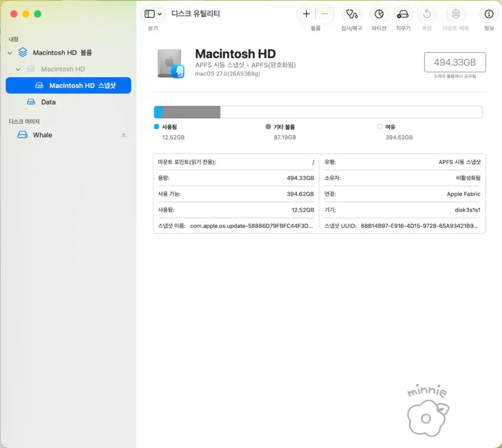This screenshot has width=502, height=448.
Task: Click the snapshot UUID value
Action: 420,226
